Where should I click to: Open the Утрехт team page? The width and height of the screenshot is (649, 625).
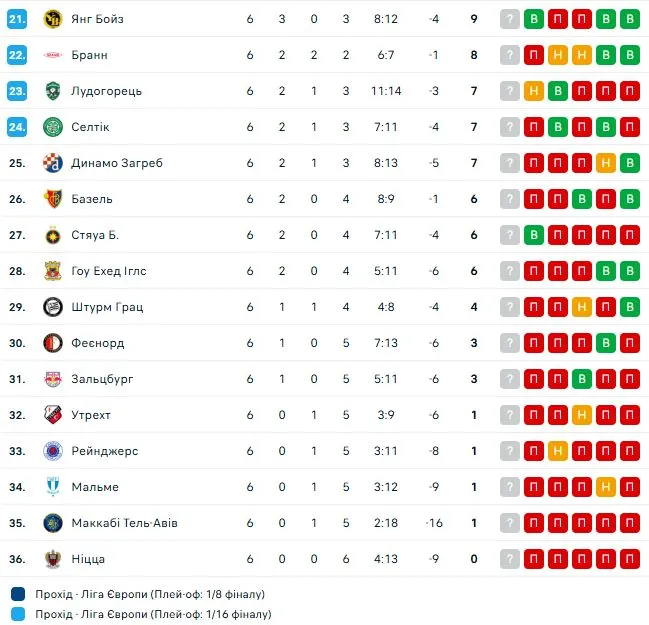click(x=91, y=415)
